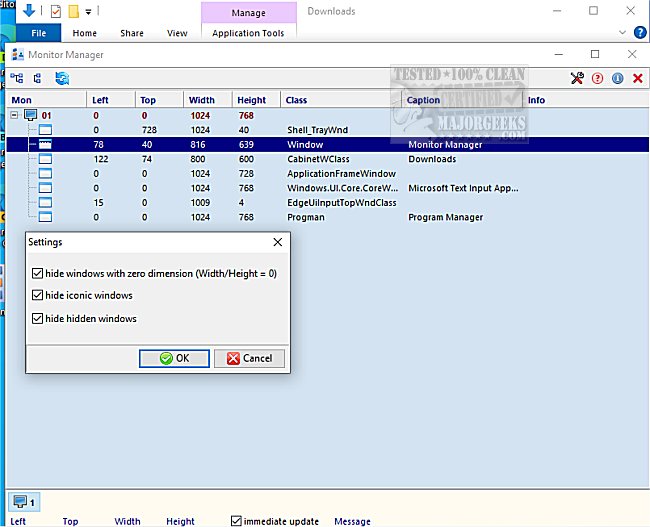This screenshot has width=650, height=527.
Task: Click the red X exit toolbar icon
Action: coord(637,78)
